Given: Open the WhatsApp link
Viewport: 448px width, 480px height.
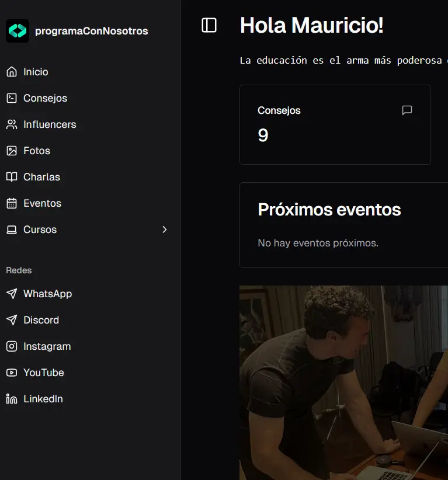Looking at the screenshot, I should pos(47,294).
